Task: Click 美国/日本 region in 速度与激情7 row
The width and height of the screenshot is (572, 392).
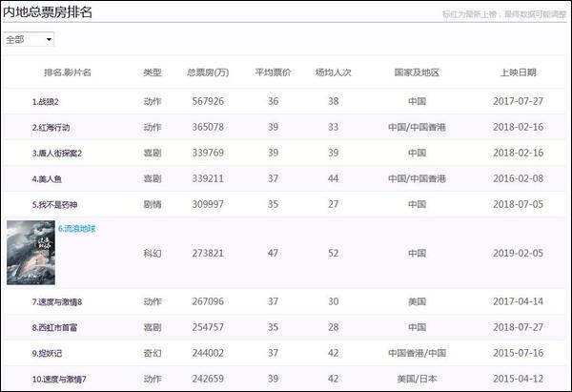Action: (x=417, y=379)
